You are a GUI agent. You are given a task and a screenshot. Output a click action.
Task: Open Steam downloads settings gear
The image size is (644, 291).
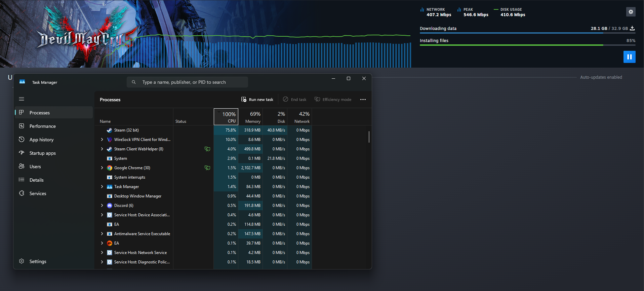pyautogui.click(x=631, y=12)
